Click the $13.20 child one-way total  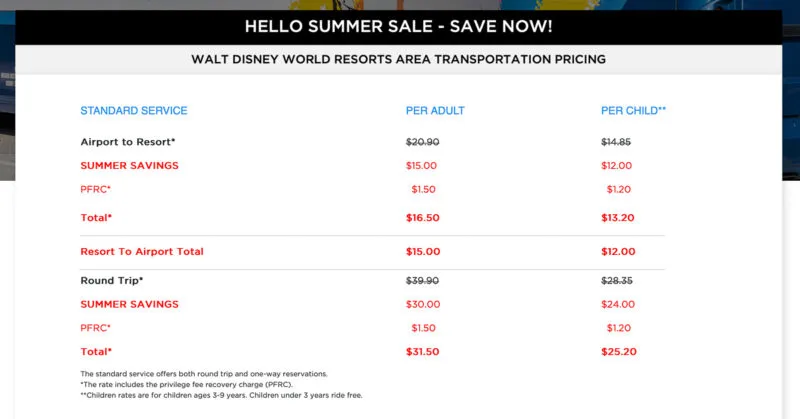click(x=617, y=217)
